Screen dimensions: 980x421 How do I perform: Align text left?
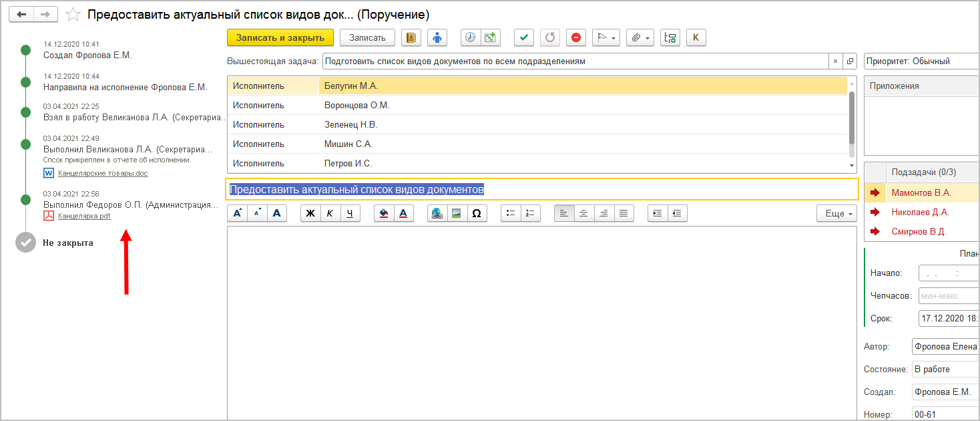tap(564, 213)
